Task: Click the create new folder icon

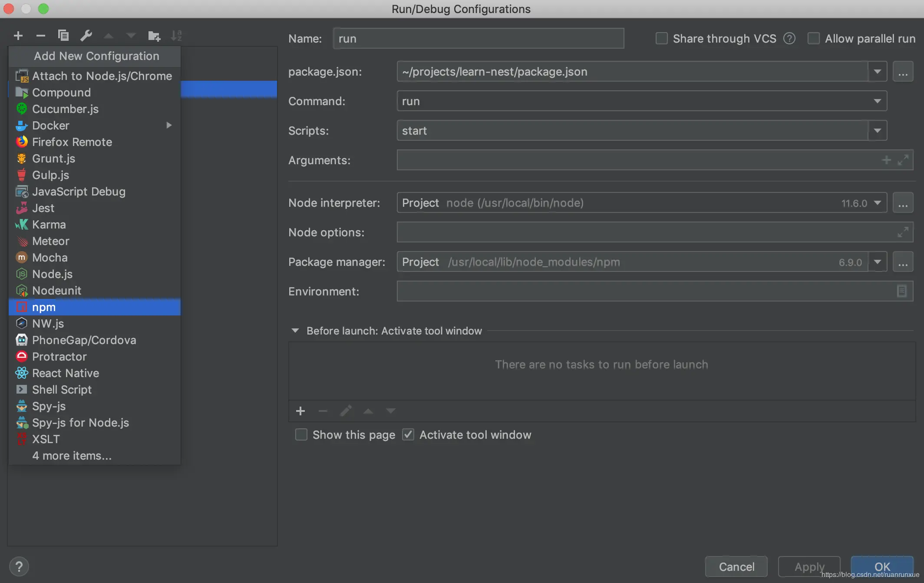Action: point(154,36)
